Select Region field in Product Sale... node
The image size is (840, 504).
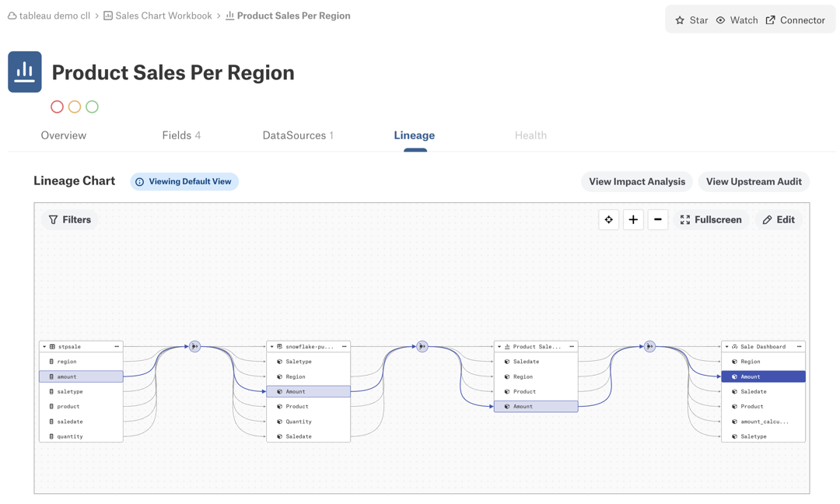[536, 376]
